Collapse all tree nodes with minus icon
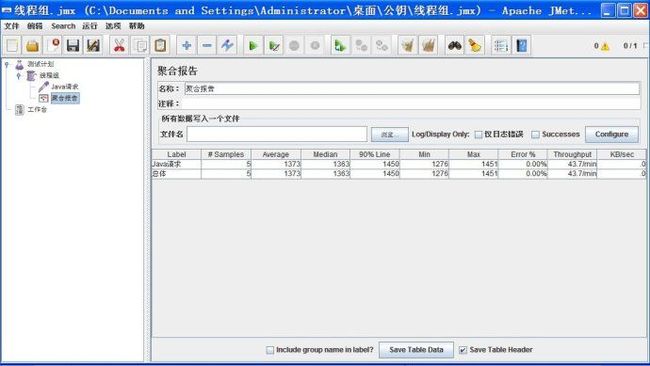 [x=207, y=46]
